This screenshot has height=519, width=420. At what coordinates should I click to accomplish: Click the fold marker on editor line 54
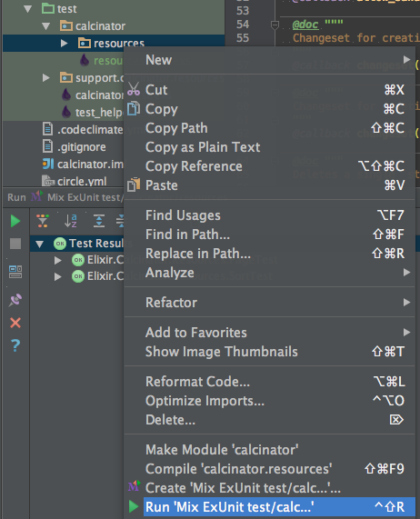click(275, 25)
